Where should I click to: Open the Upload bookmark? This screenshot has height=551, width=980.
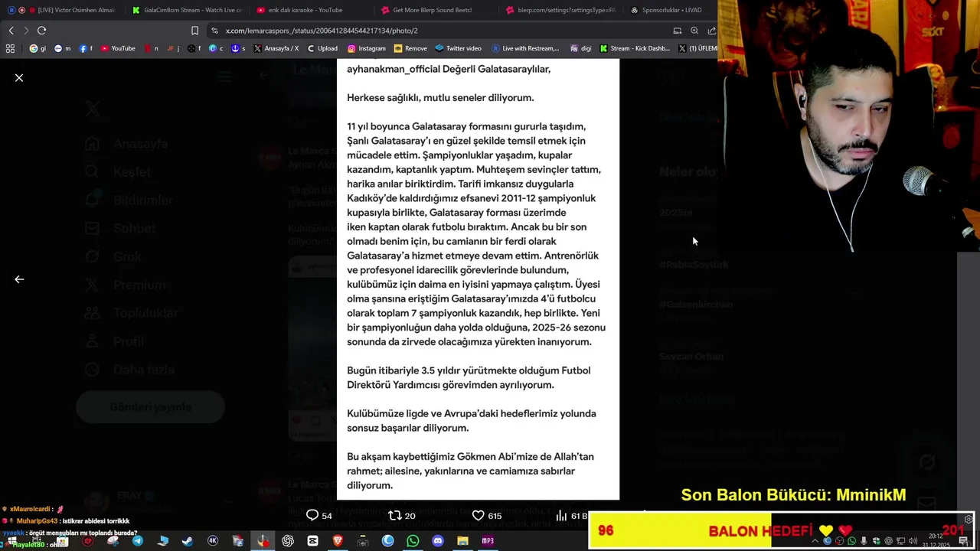322,48
